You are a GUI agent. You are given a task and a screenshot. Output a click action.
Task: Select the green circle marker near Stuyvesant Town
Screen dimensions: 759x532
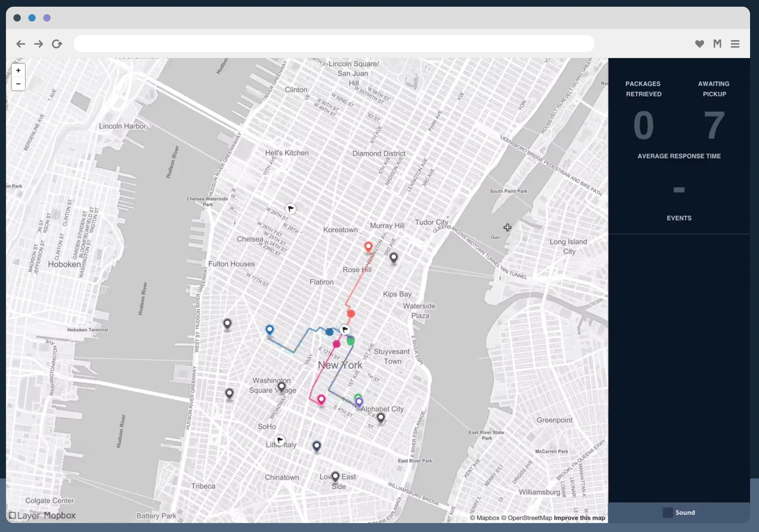[351, 340]
